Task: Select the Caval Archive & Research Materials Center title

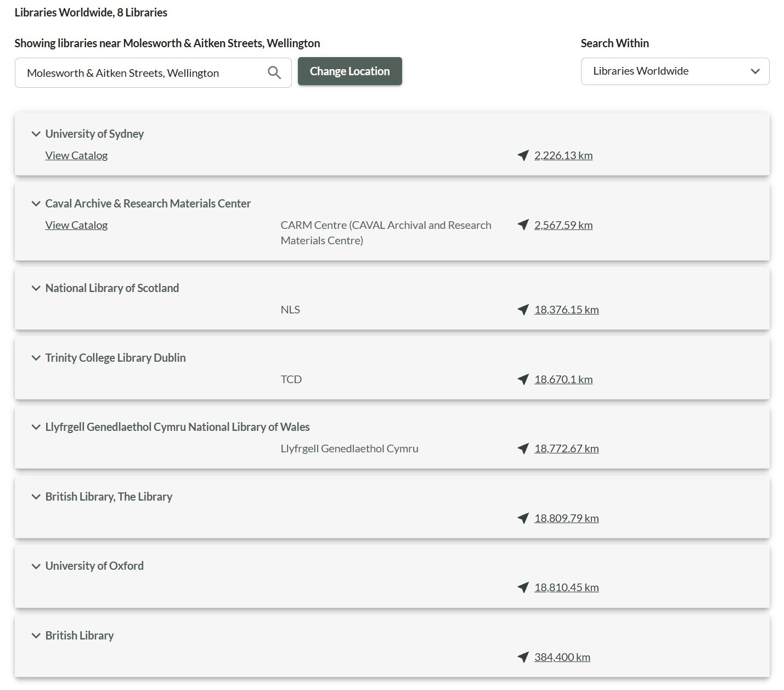Action: [x=148, y=204]
